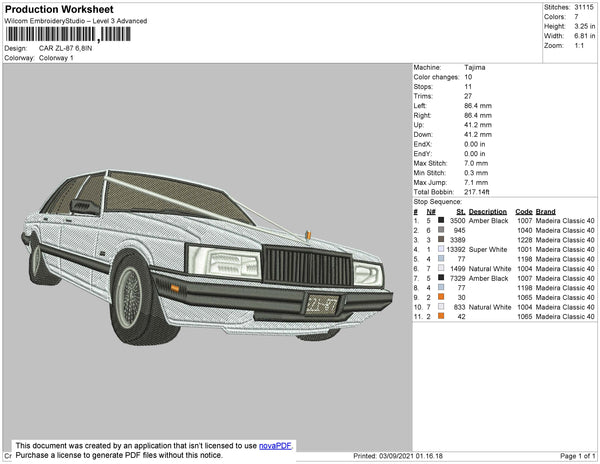The image size is (600, 464).
Task: Click the orange swatch in the 42-stitch row
Action: [441, 316]
